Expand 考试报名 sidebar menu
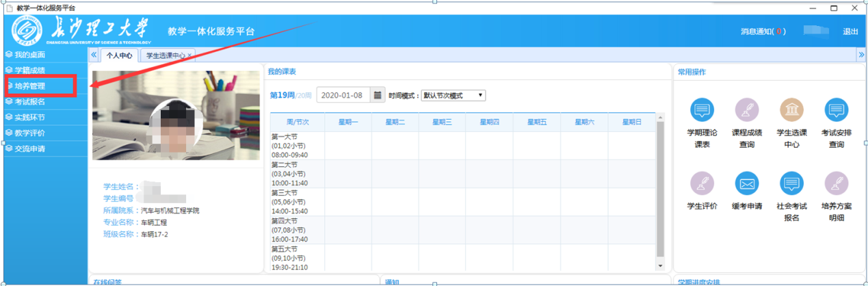The height and width of the screenshot is (286, 868). click(30, 102)
